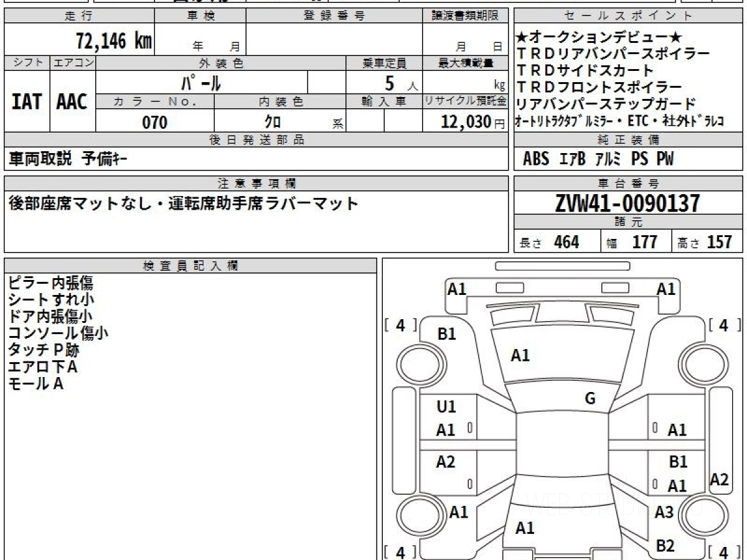The image size is (747, 560).
Task: Click the "車検" column header
Action: (x=200, y=16)
